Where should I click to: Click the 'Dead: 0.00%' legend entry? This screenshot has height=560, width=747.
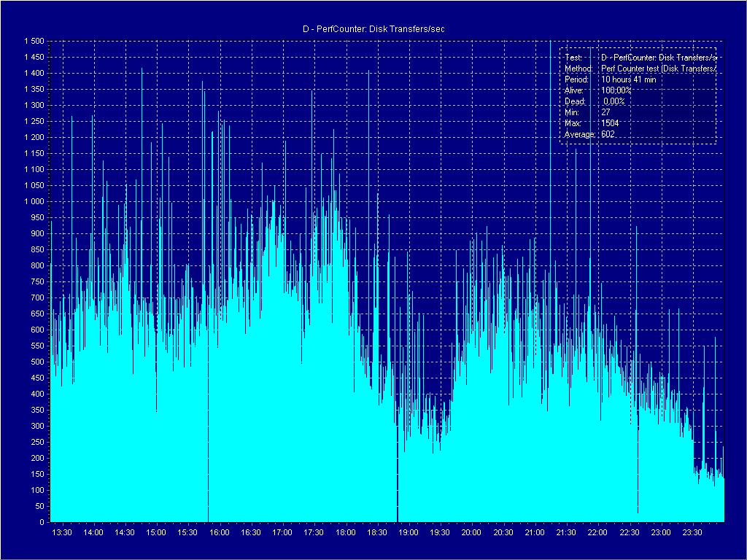pos(595,101)
